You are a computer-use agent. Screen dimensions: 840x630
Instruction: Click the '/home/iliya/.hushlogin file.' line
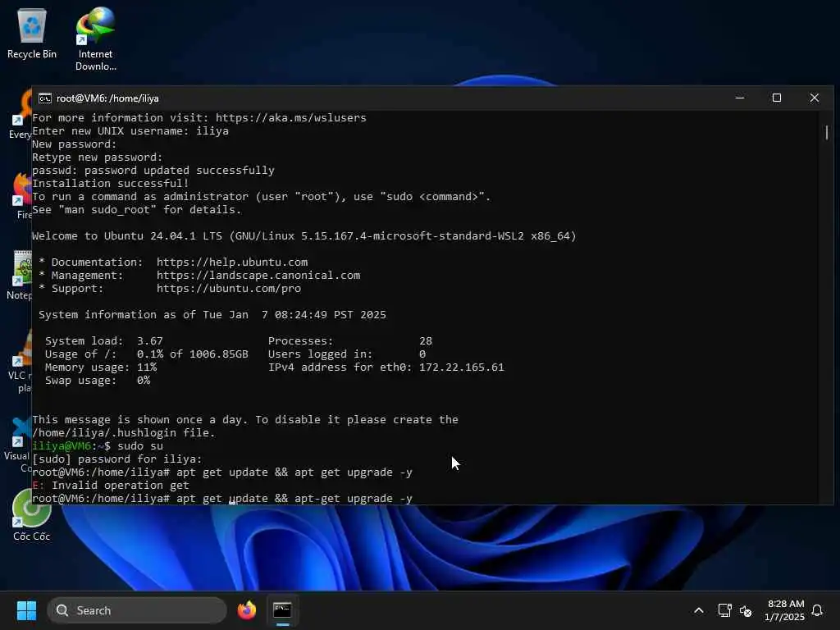point(124,433)
